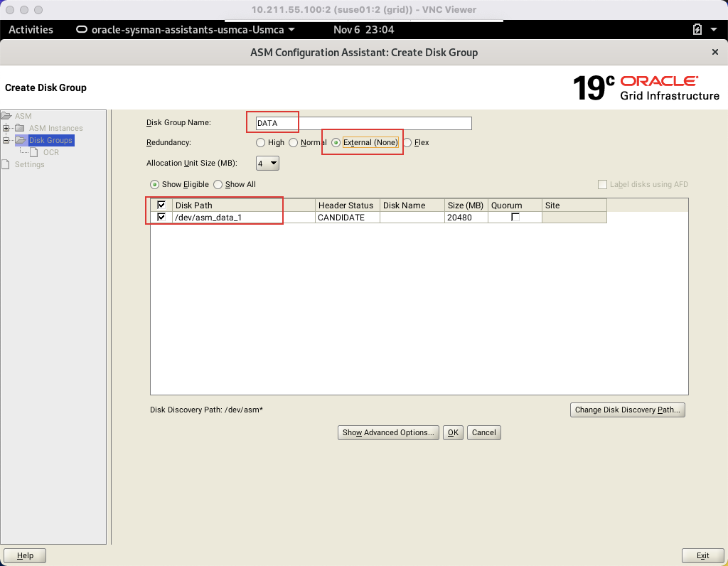Click the CANDIDATE header status cell
Viewport: 728px width, 566px height.
[347, 218]
